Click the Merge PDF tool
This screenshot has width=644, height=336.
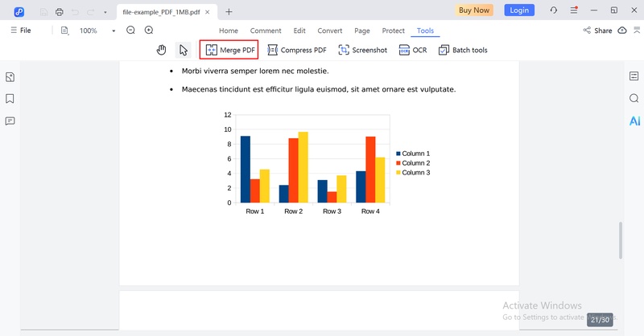pyautogui.click(x=229, y=50)
